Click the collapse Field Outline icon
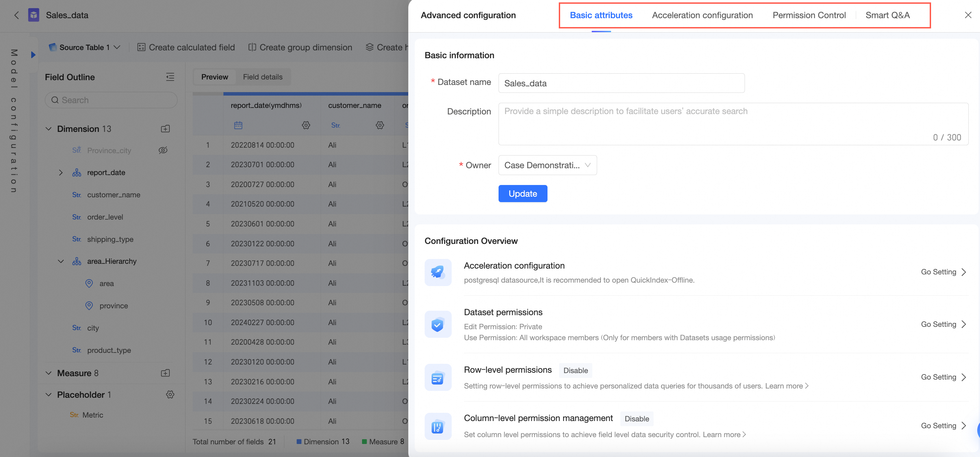Screen dimensions: 980x457 click(170, 77)
